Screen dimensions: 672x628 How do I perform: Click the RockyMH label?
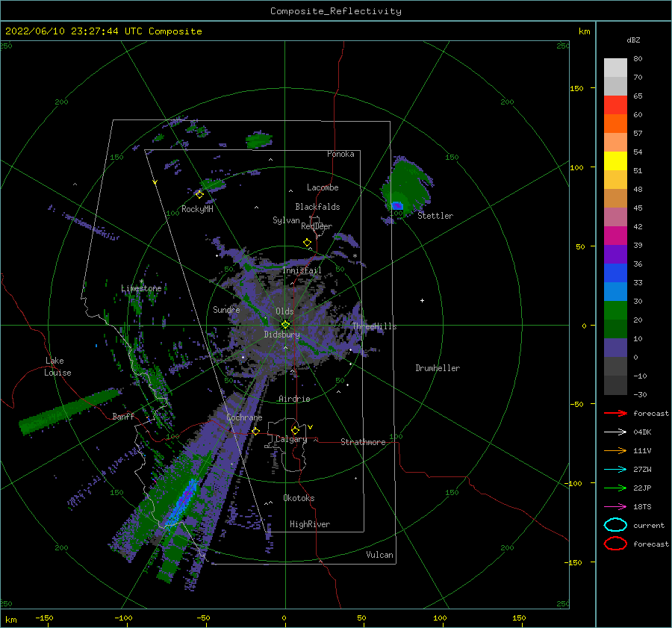(x=197, y=209)
